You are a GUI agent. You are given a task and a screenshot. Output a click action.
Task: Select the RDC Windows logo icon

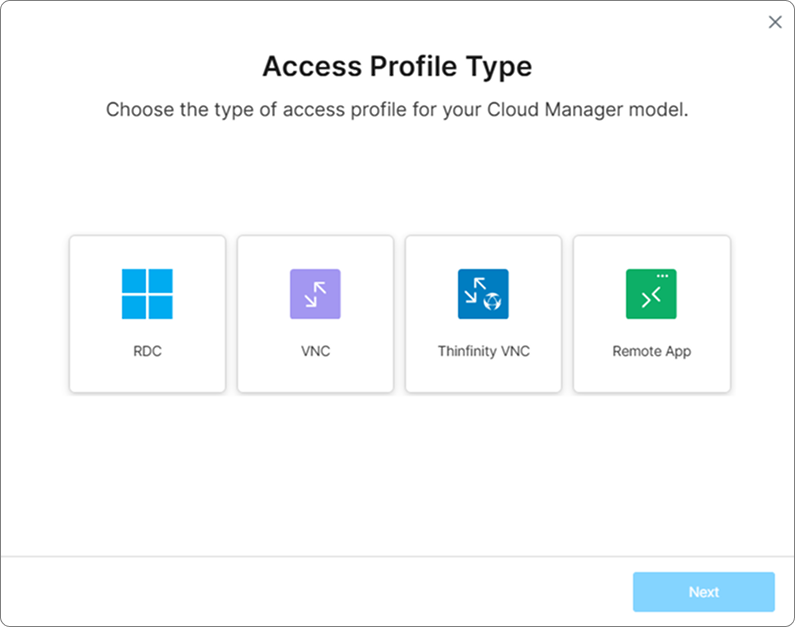pyautogui.click(x=147, y=294)
